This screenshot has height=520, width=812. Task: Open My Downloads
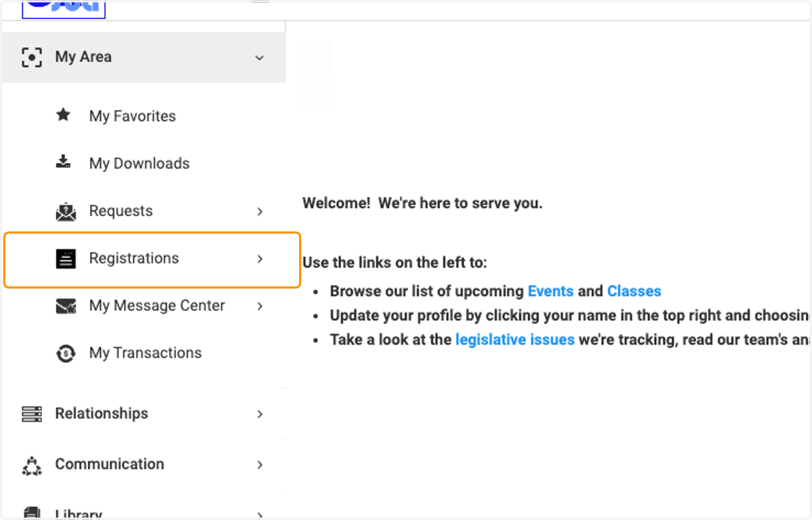click(139, 164)
